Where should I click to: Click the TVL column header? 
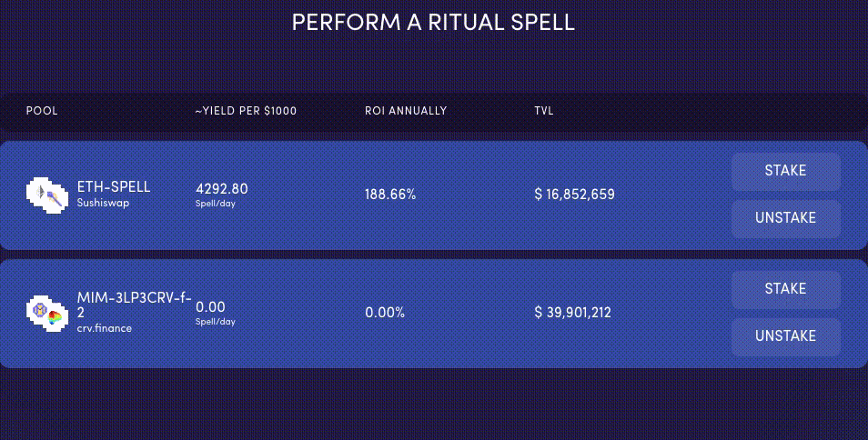(x=544, y=111)
